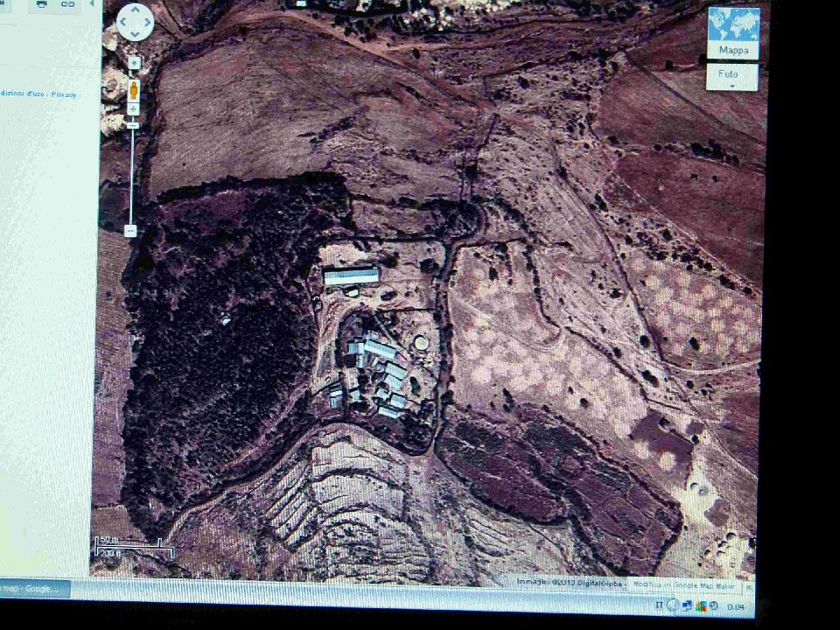This screenshot has width=840, height=630.
Task: Zoom in with the plus button
Action: tap(133, 108)
